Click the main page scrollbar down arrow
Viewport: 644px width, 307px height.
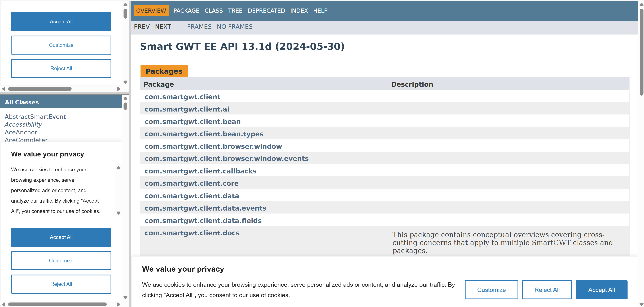click(x=642, y=304)
